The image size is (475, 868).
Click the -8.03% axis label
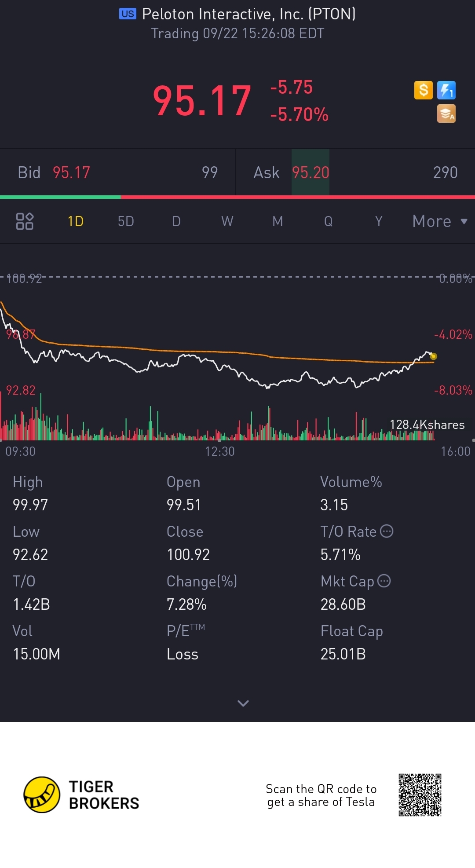(453, 390)
